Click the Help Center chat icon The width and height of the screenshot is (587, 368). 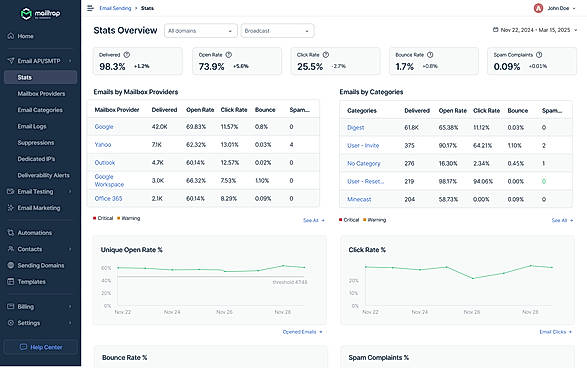click(23, 347)
